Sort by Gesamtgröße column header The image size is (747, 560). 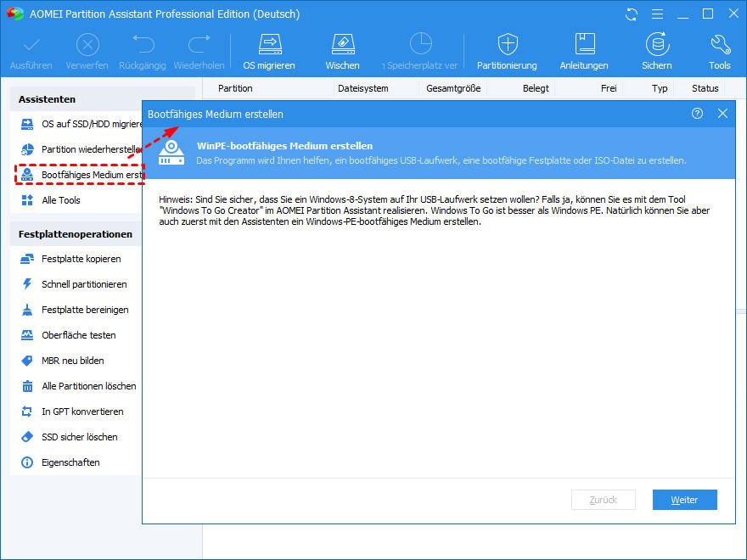[453, 88]
